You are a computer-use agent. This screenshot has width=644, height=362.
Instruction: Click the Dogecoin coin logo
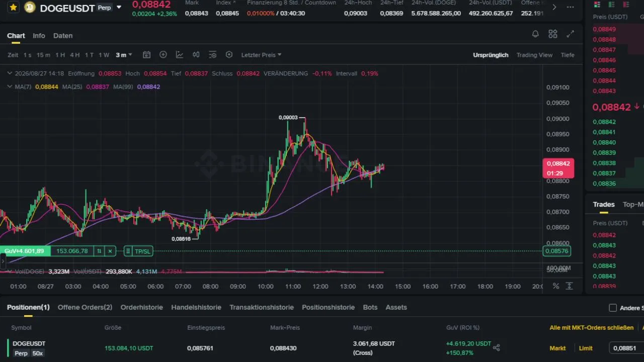coord(30,8)
